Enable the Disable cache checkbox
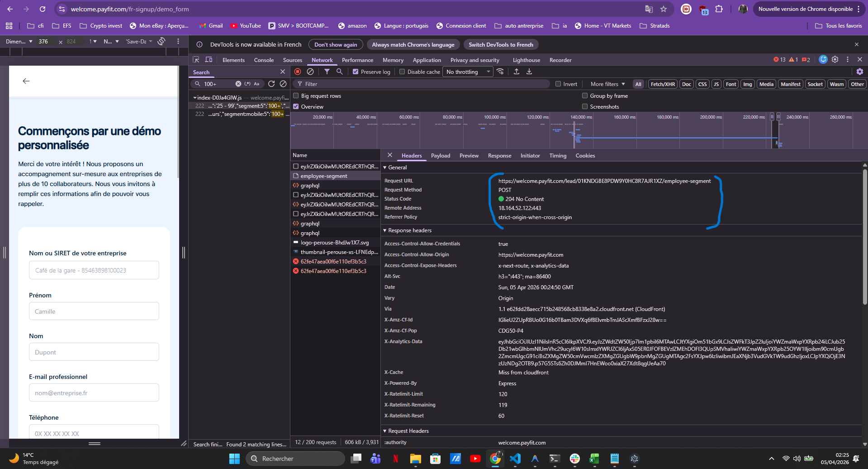Screen dimensions: 868x469 click(x=402, y=72)
